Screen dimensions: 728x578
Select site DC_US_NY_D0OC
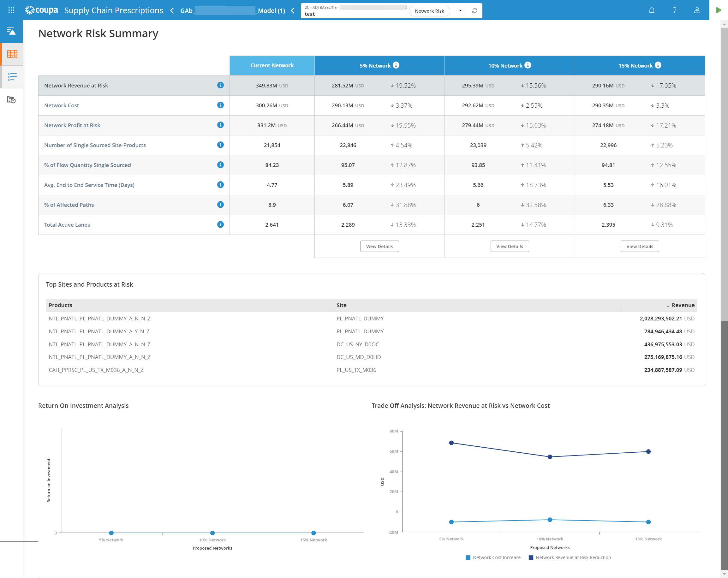click(x=358, y=344)
